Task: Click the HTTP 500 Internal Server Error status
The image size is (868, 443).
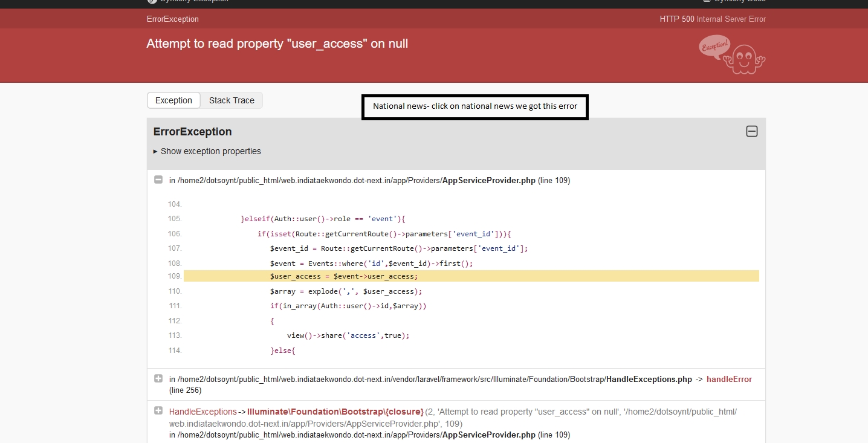Action: [x=712, y=19]
